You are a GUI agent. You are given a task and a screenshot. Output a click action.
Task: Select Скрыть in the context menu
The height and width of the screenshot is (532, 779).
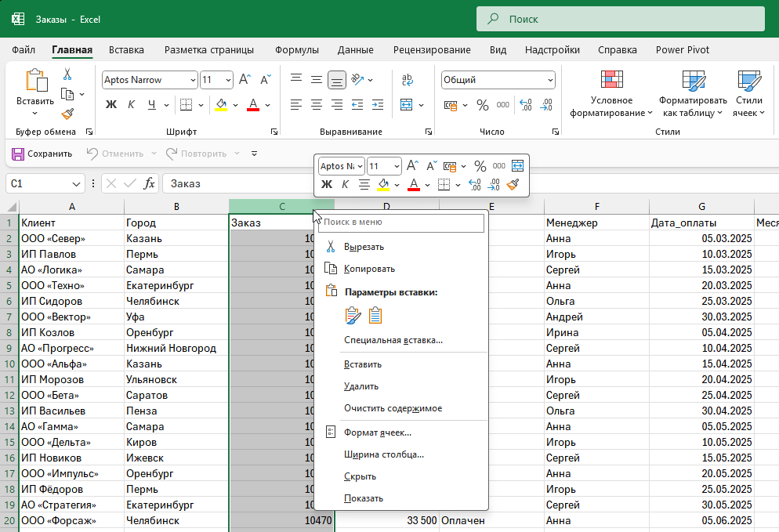360,476
